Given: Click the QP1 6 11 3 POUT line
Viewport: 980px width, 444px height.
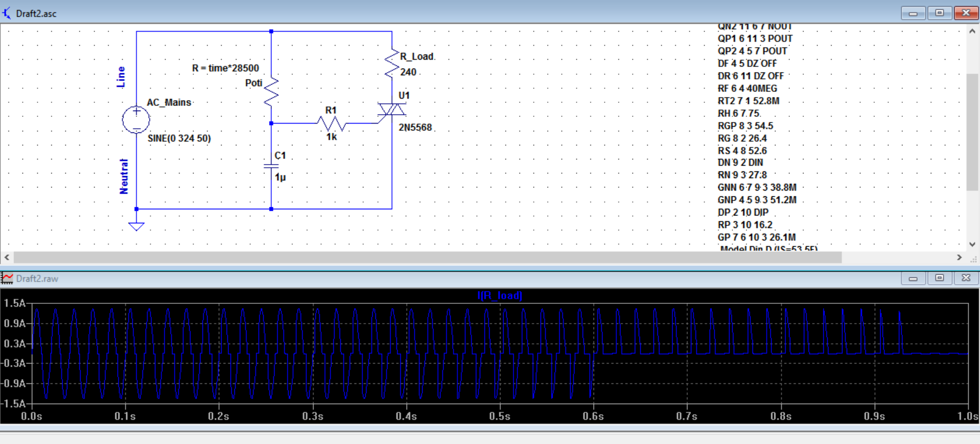Looking at the screenshot, I should (x=755, y=38).
